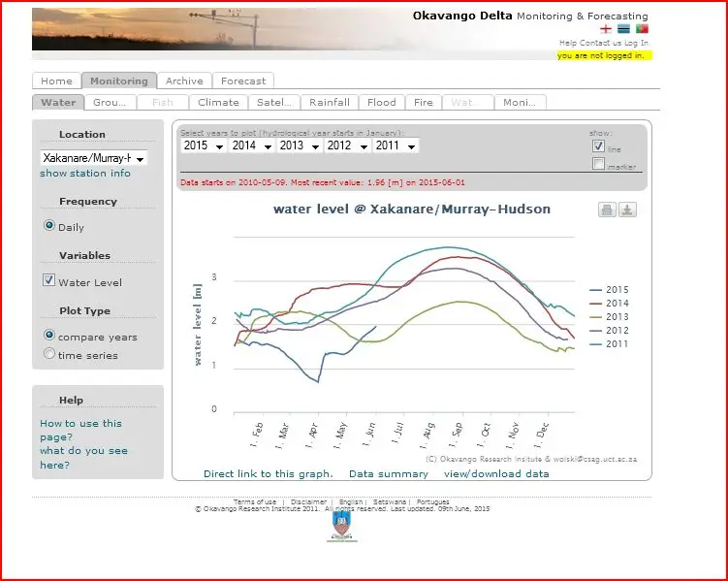Toggle the 2014 legend series

(609, 303)
